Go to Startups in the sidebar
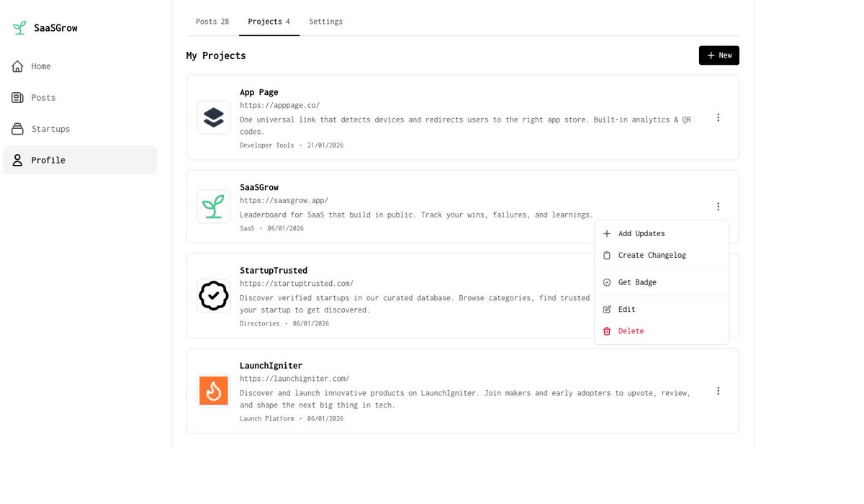The image size is (864, 504). (80, 129)
